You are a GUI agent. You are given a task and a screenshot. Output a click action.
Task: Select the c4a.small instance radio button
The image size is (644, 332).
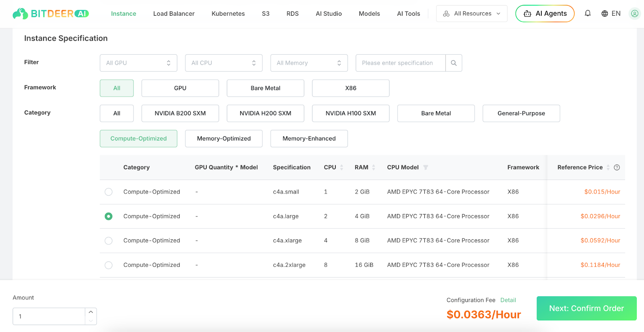(x=109, y=192)
